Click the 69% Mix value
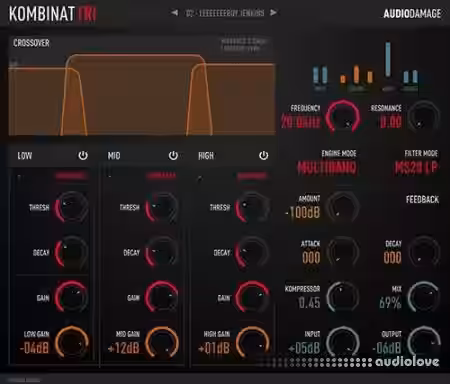 (x=390, y=303)
